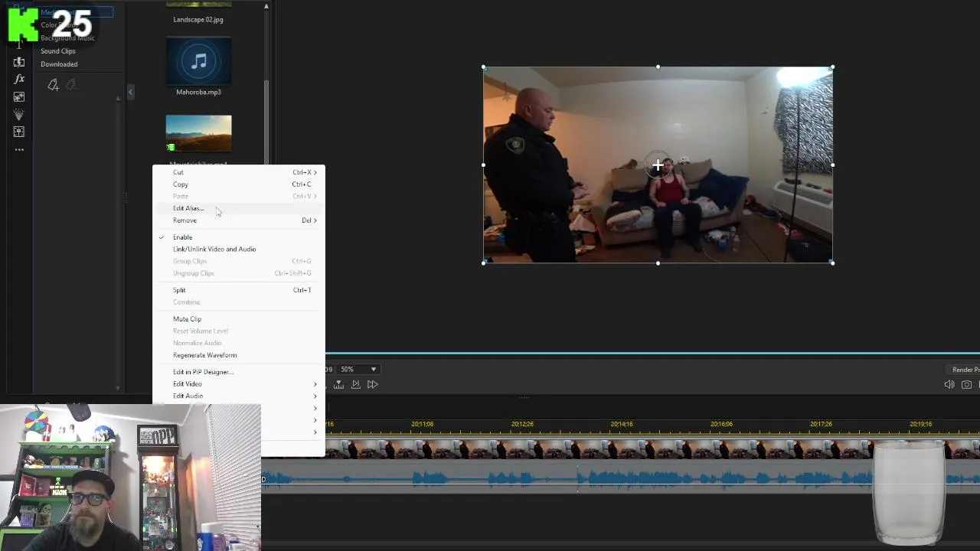This screenshot has width=980, height=551.
Task: Click timeline ruler marker 20;12;26
Action: coord(522,424)
